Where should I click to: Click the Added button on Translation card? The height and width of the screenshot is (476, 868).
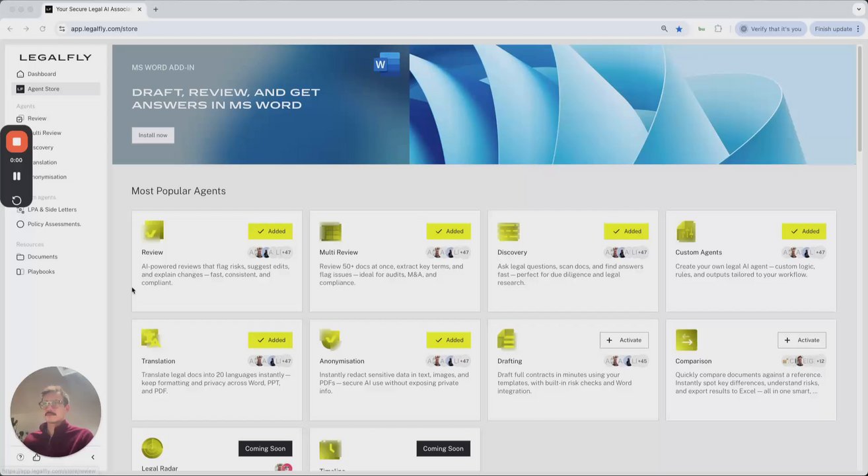click(x=270, y=340)
